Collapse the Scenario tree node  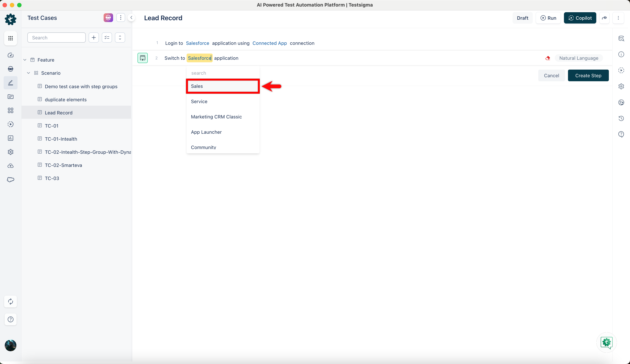click(x=28, y=73)
